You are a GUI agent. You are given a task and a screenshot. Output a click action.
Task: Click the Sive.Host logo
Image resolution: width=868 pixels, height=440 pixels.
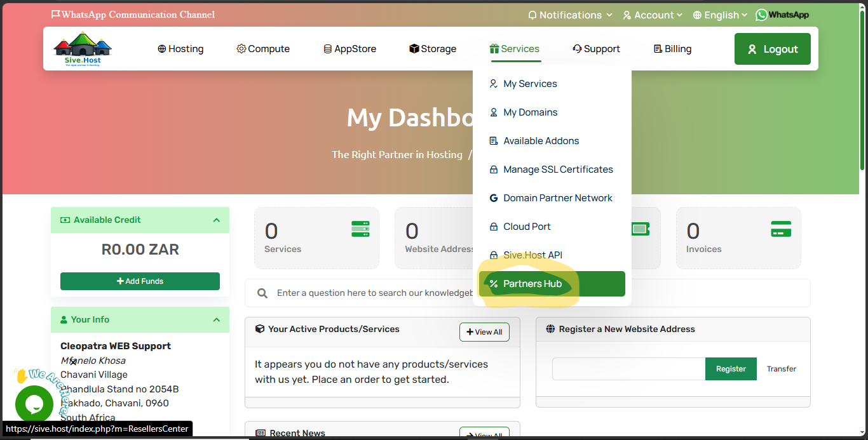coord(83,49)
